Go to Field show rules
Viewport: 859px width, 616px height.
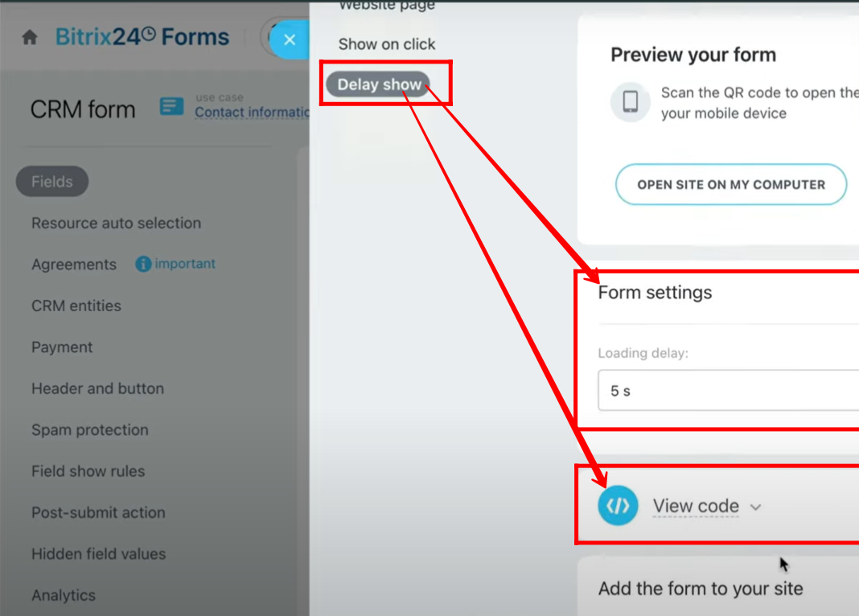tap(88, 471)
